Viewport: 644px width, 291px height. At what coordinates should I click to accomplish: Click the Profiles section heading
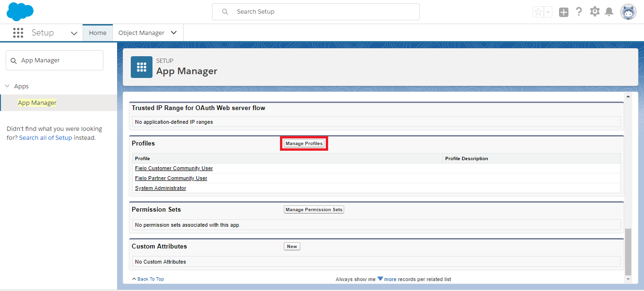pyautogui.click(x=144, y=143)
